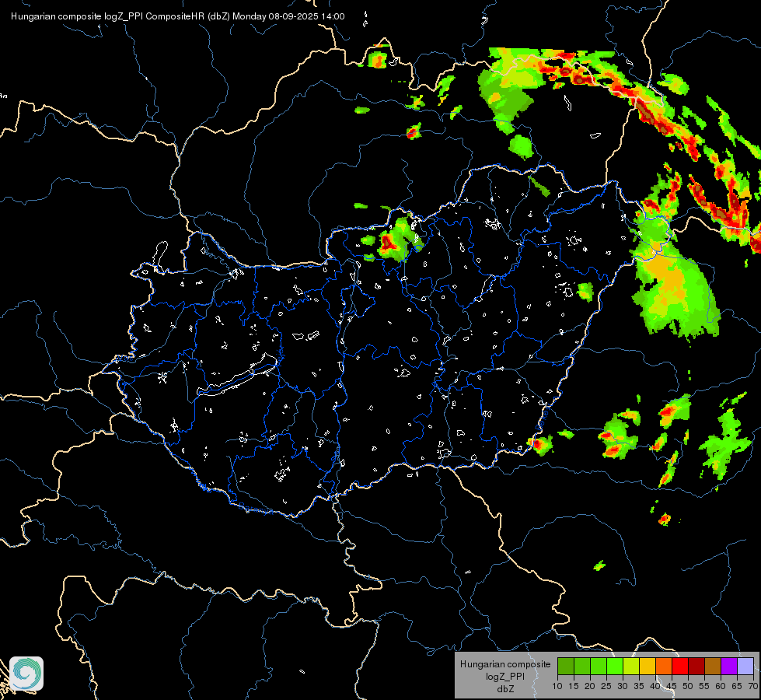Click the dark red 50–55 dBZ swatch
761x700 pixels.
tap(696, 666)
